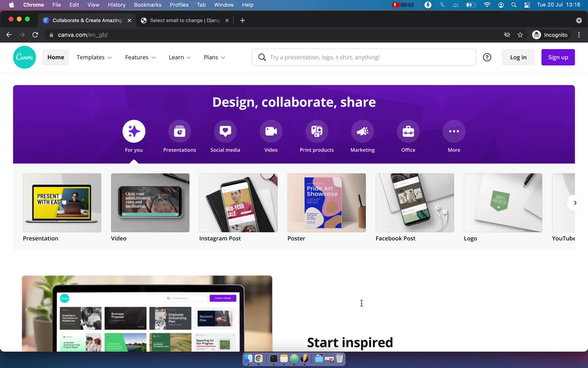Open the Social media category
This screenshot has width=588, height=368.
[x=225, y=131]
